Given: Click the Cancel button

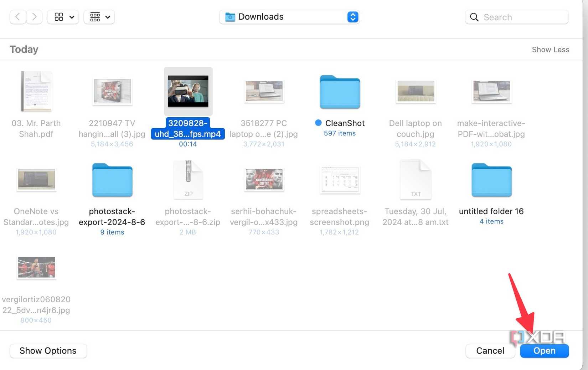Looking at the screenshot, I should 490,351.
